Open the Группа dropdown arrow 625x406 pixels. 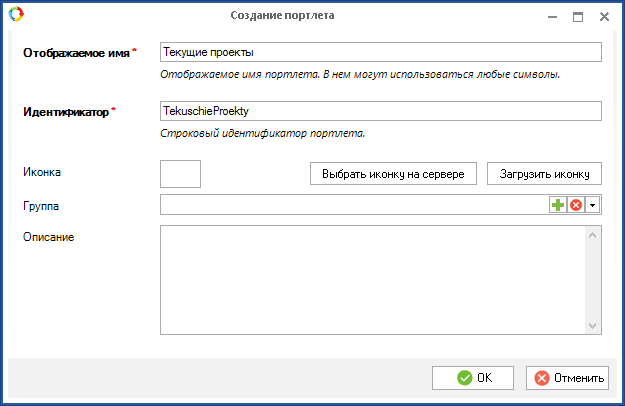click(x=592, y=205)
